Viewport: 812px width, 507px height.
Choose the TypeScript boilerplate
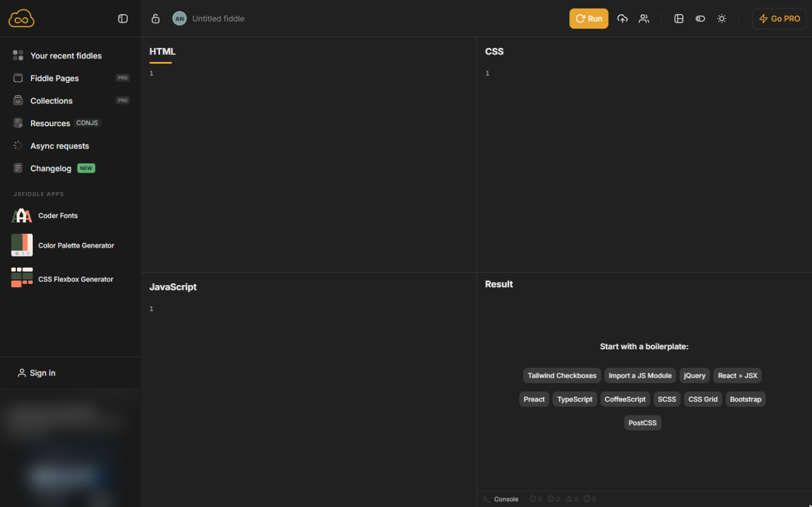coord(575,400)
